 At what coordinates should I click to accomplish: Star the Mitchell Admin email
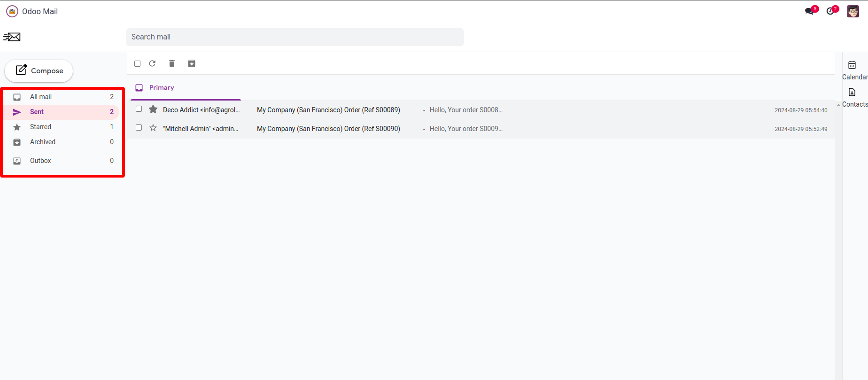tap(153, 128)
